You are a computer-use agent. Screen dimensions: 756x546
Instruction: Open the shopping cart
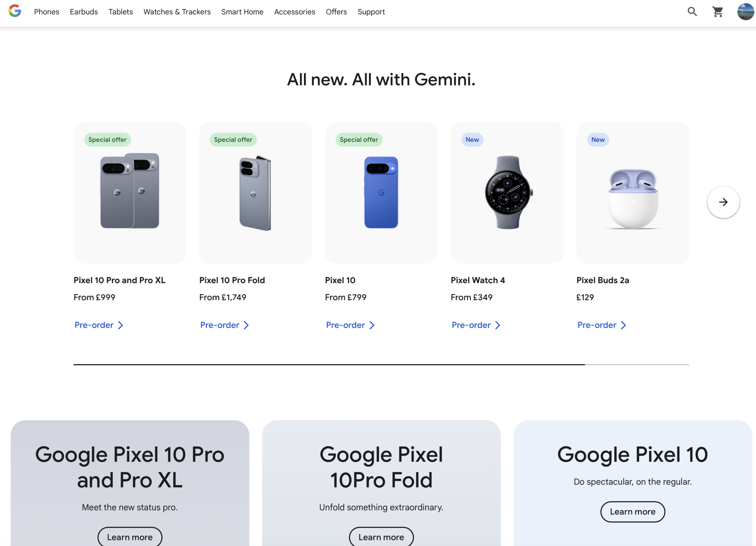pyautogui.click(x=717, y=12)
